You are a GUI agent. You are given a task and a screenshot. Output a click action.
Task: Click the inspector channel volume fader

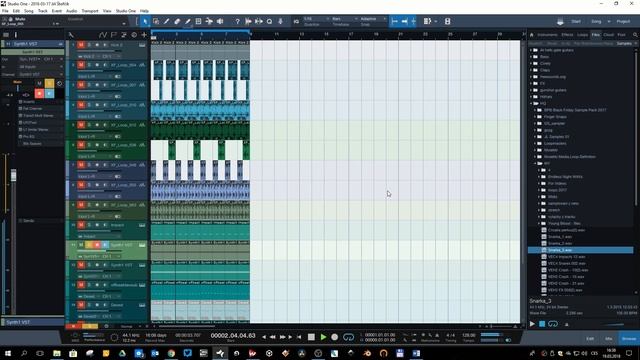13,175
